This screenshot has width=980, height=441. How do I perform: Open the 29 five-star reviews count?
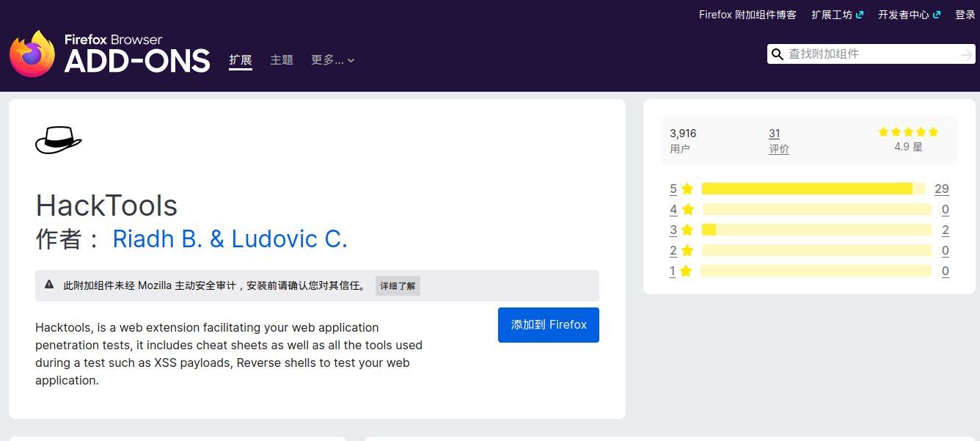[x=942, y=189]
